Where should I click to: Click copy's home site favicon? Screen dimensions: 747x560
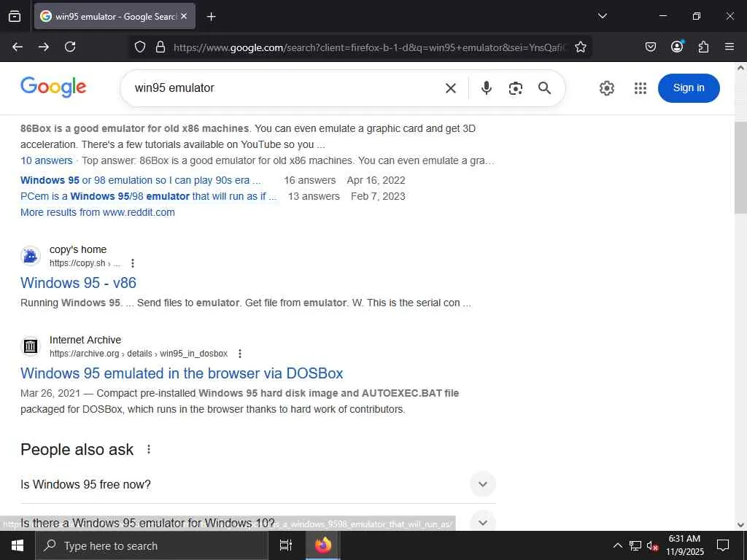click(x=31, y=256)
